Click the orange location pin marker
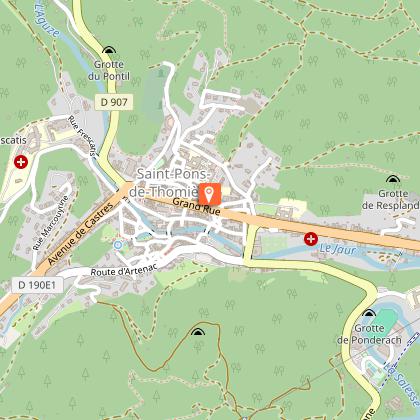Image resolution: width=420 pixels, height=420 pixels. pos(210,194)
